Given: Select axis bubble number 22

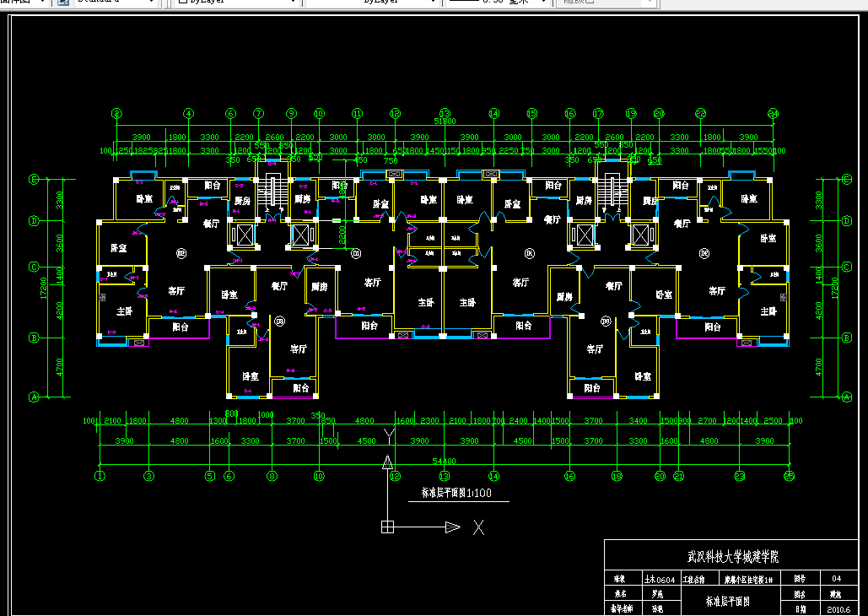Looking at the screenshot, I should [701, 114].
